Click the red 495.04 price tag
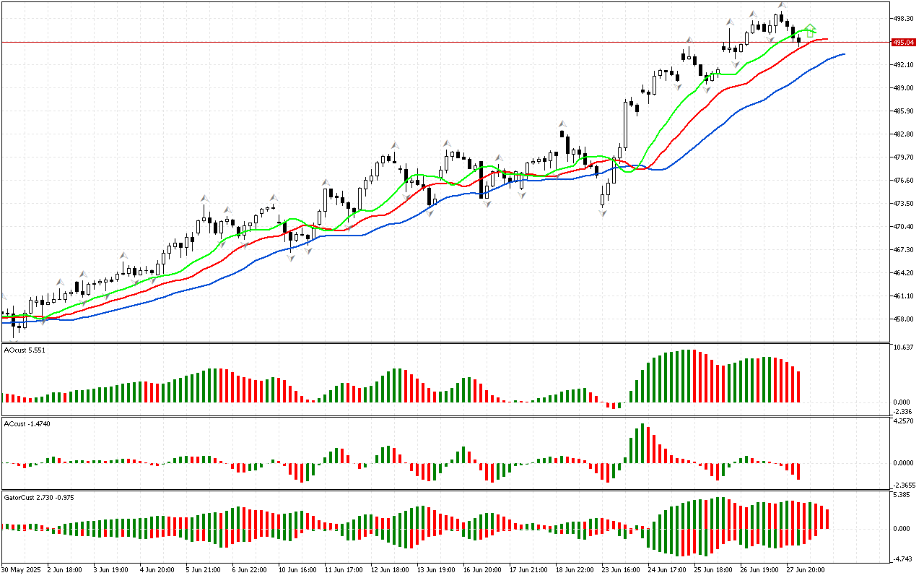 [x=904, y=43]
